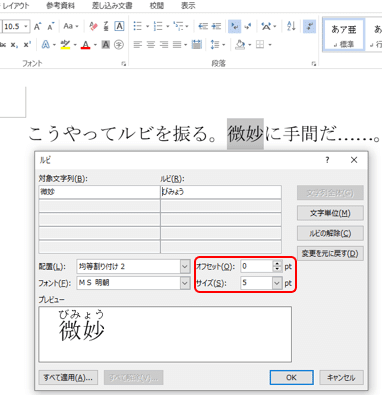382x395 pixels.
Task: Click the ルビの解除(C) button
Action: (330, 233)
